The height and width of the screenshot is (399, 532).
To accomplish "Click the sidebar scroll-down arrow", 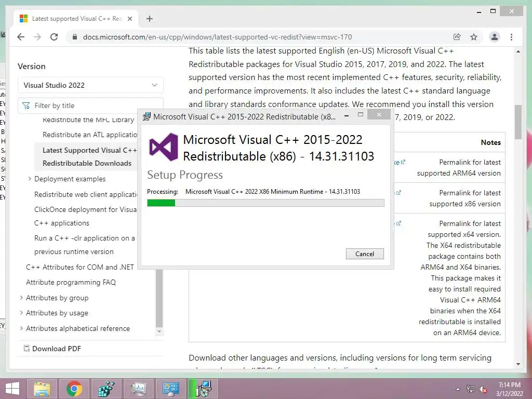I will tap(159, 331).
